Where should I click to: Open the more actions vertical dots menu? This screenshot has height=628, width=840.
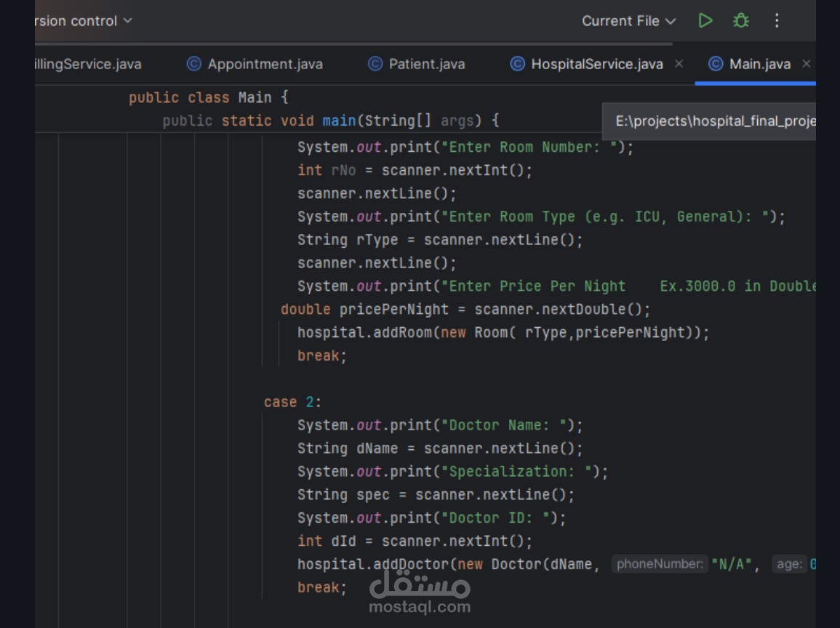[777, 20]
